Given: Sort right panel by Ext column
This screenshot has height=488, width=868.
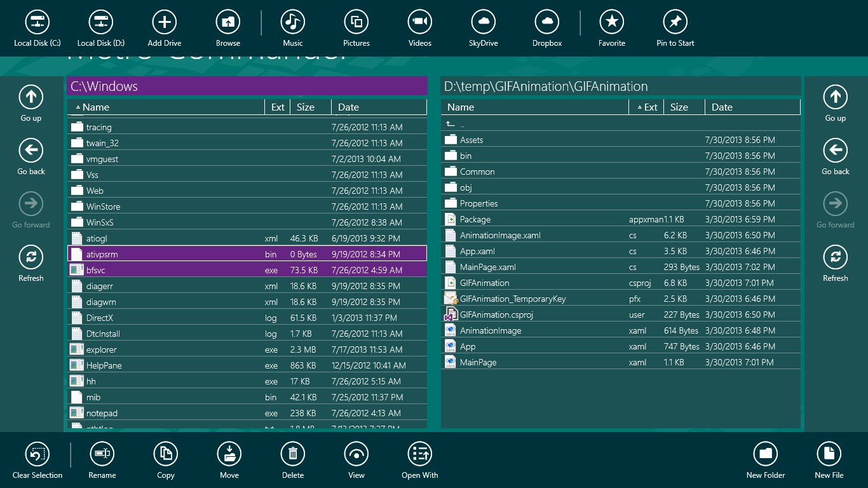Looking at the screenshot, I should tap(648, 107).
